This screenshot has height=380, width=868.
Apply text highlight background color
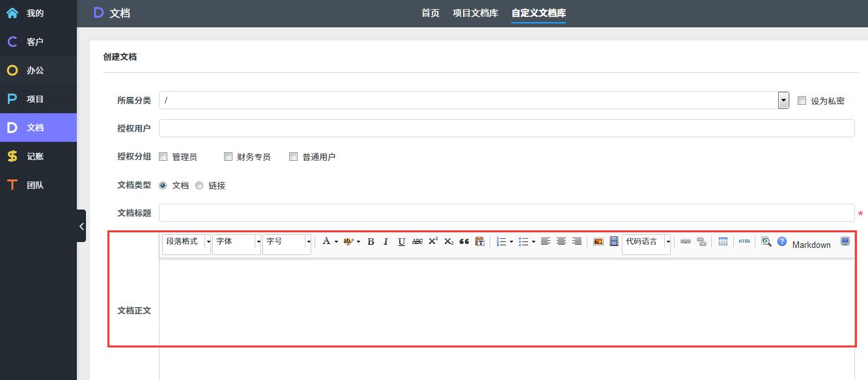pos(348,241)
